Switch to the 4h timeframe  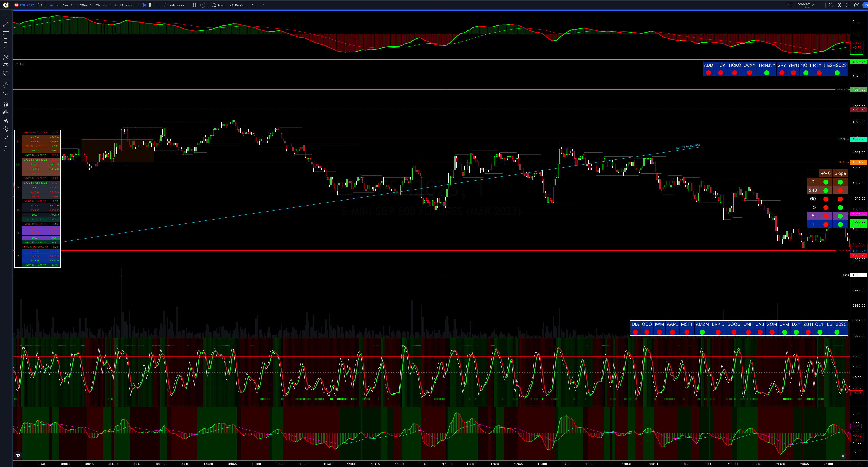tap(104, 5)
